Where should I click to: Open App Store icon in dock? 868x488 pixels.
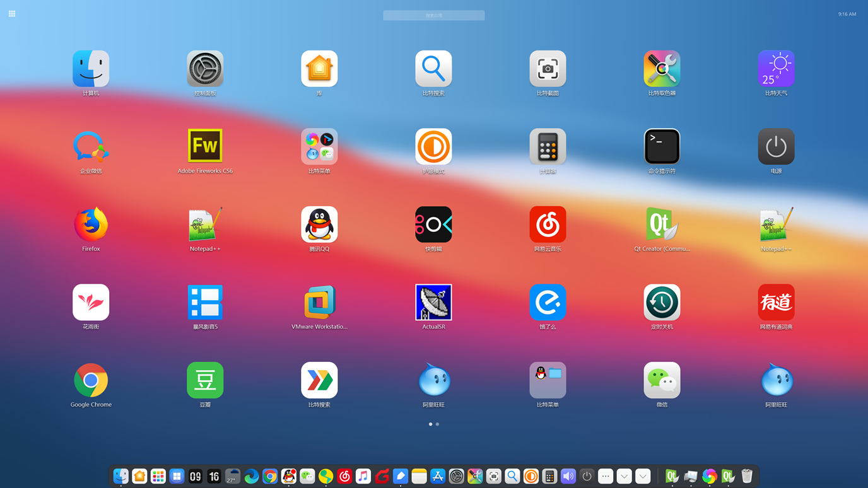pyautogui.click(x=438, y=477)
